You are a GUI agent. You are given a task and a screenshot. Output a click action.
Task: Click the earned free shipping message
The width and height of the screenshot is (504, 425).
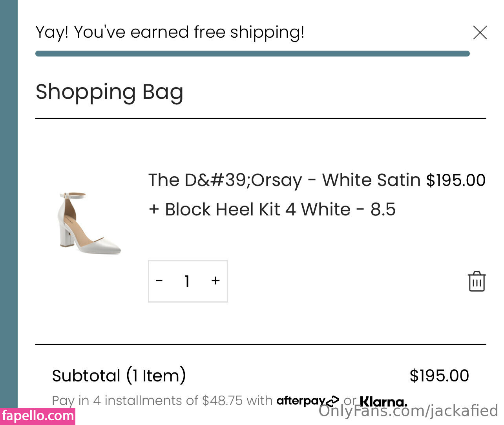pyautogui.click(x=170, y=32)
